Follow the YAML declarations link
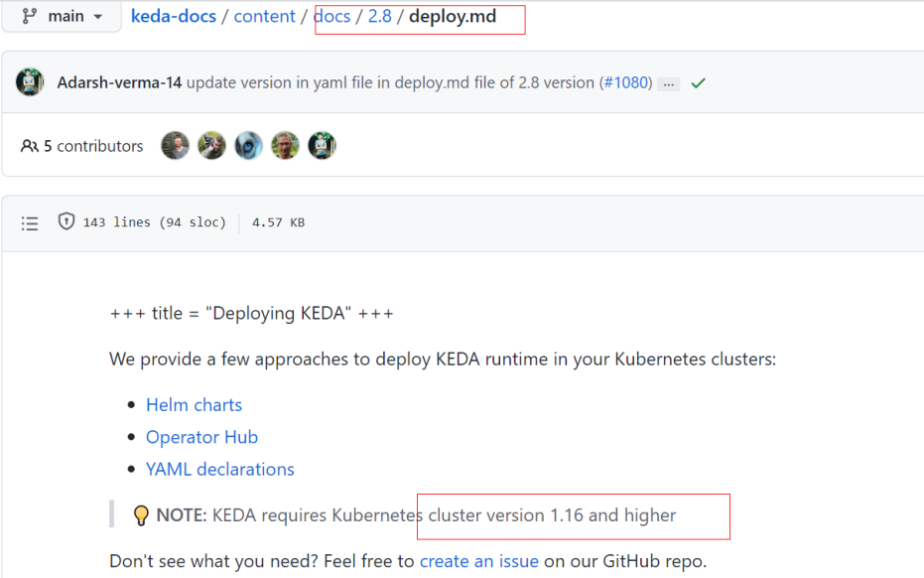The height and width of the screenshot is (578, 924). (x=219, y=470)
